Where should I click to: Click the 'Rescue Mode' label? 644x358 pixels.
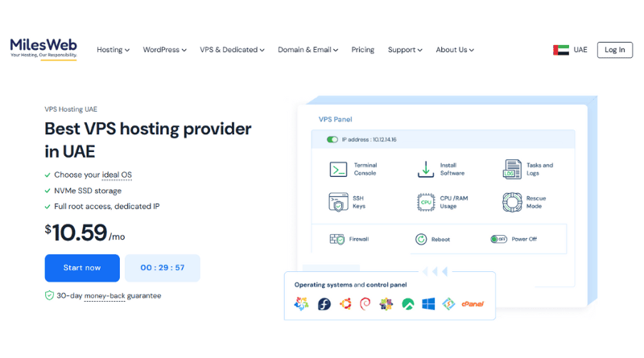click(x=536, y=202)
